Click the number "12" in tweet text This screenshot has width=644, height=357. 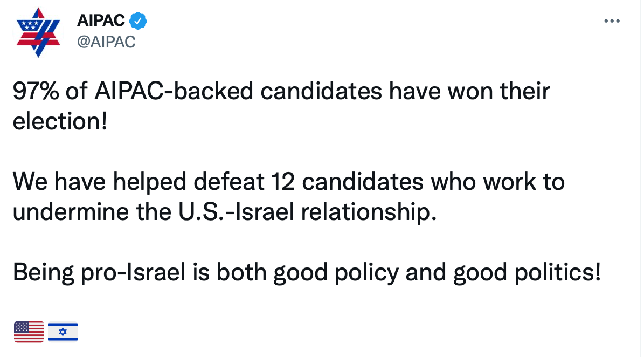[283, 182]
